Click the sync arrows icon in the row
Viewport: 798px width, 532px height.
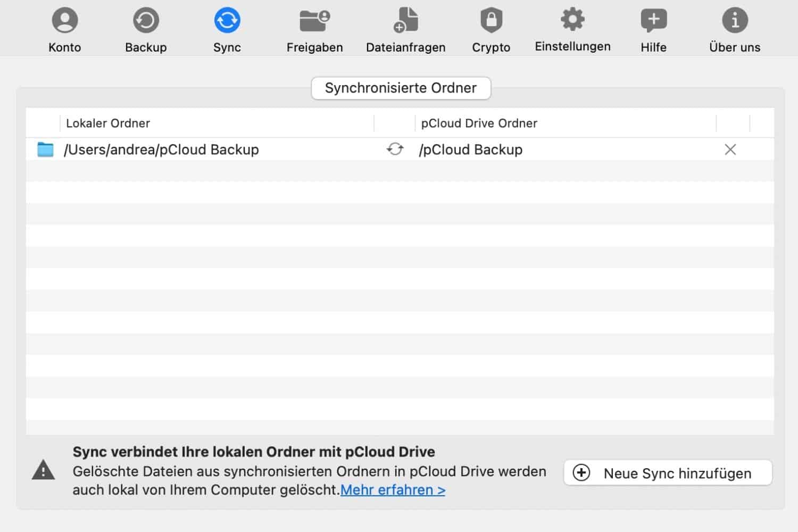[395, 149]
